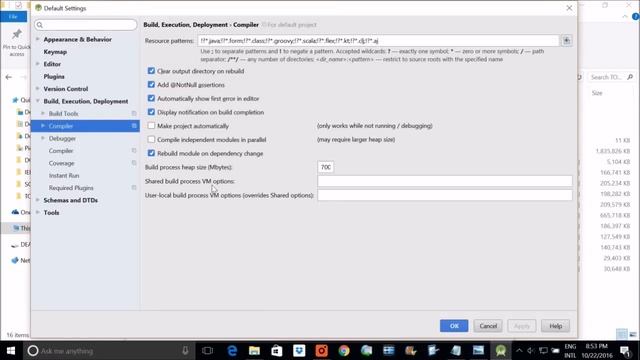Click the disabled Apply button
This screenshot has width=640, height=360.
pos(522,326)
